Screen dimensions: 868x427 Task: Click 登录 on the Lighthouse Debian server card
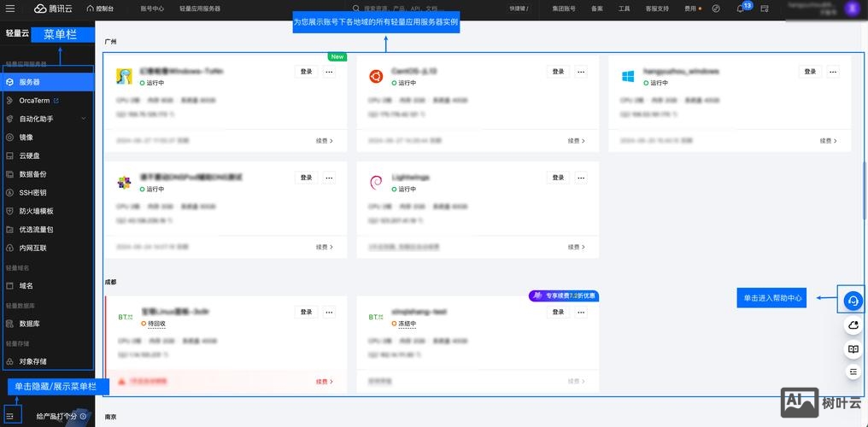tap(558, 178)
